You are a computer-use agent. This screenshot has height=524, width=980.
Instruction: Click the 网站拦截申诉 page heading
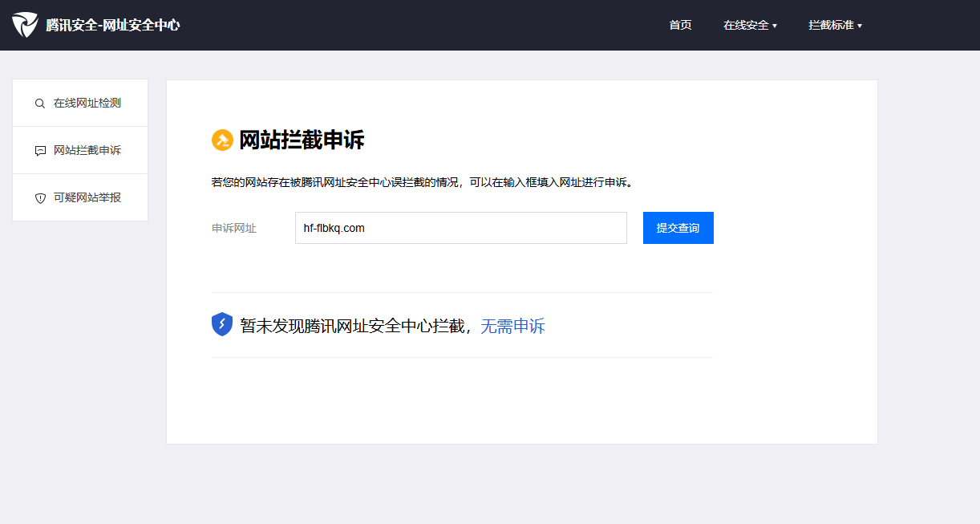302,140
